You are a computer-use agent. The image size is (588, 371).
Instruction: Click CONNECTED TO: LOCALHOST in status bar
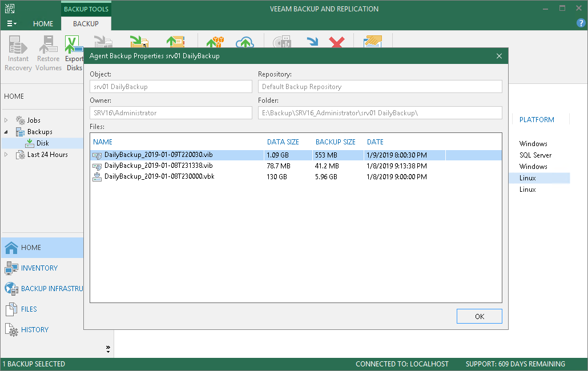point(402,364)
